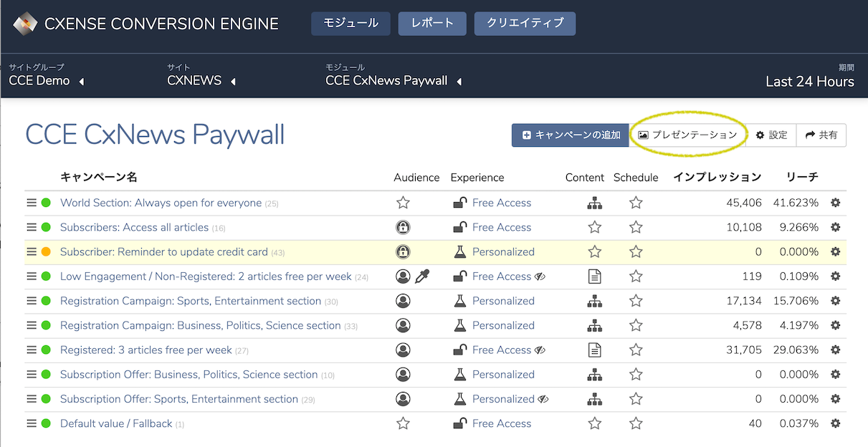The width and height of the screenshot is (868, 447).
Task: Toggle hidden-eye icon beside Registered Free Access
Action: pyautogui.click(x=540, y=350)
